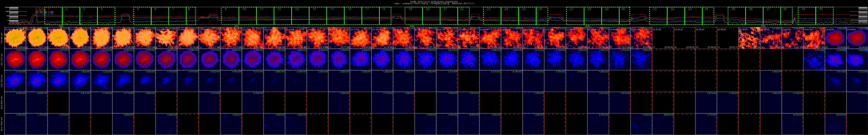Click the yellow 25-100 keV (-56) legend entry

pyautogui.click(x=44, y=12)
